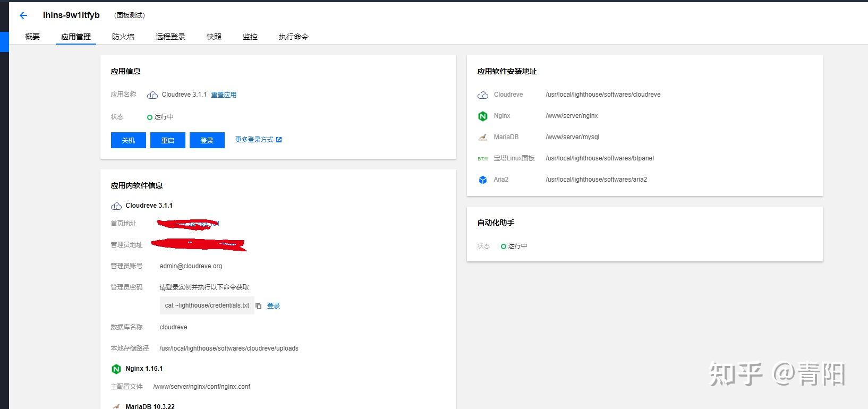Viewport: 868px width, 409px height.
Task: Click the redacted 管理员地址 link
Action: [199, 245]
